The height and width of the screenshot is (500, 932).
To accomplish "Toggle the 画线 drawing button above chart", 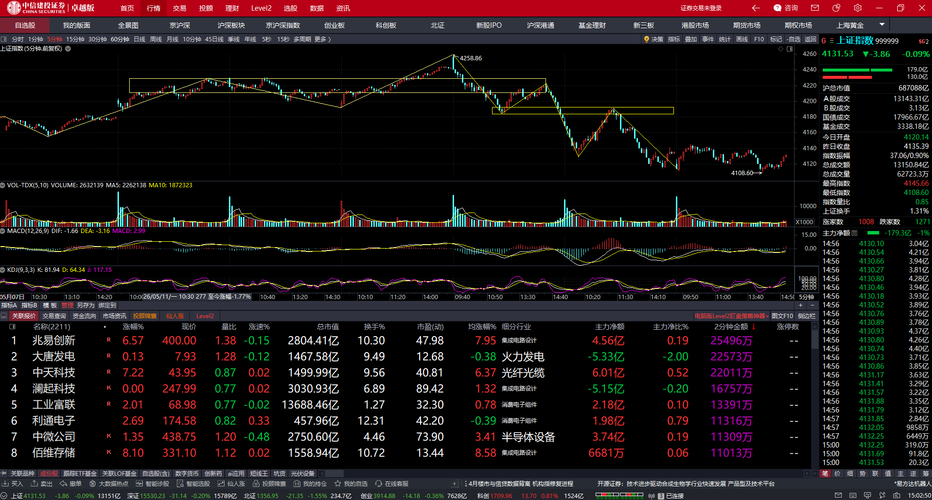I will coord(742,39).
